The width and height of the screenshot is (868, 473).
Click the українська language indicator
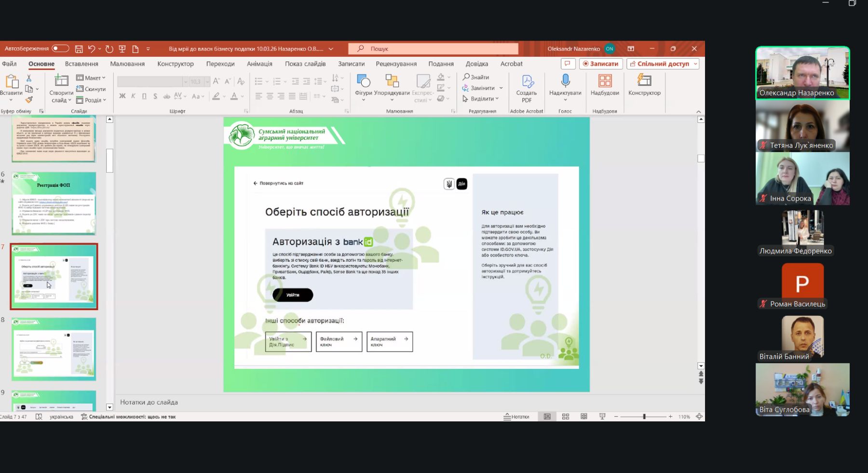click(x=61, y=417)
